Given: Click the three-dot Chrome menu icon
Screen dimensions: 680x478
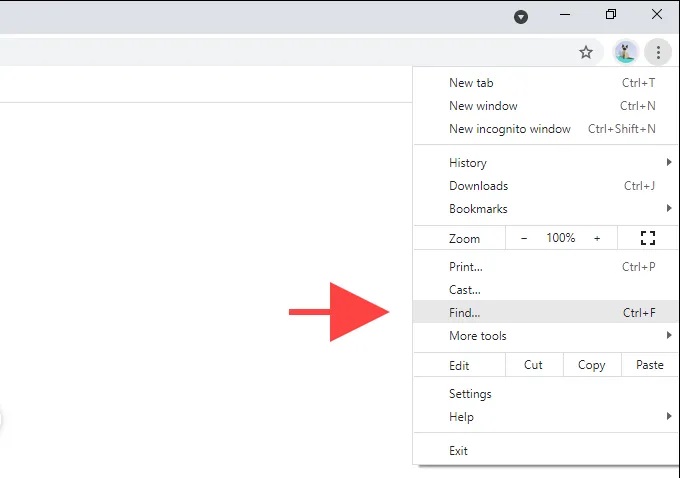Looking at the screenshot, I should pyautogui.click(x=657, y=52).
